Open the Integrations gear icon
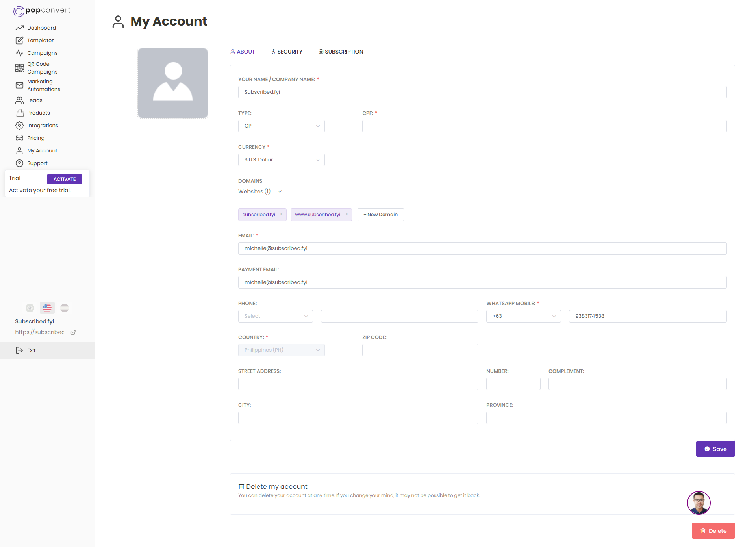The width and height of the screenshot is (756, 547). [x=19, y=125]
